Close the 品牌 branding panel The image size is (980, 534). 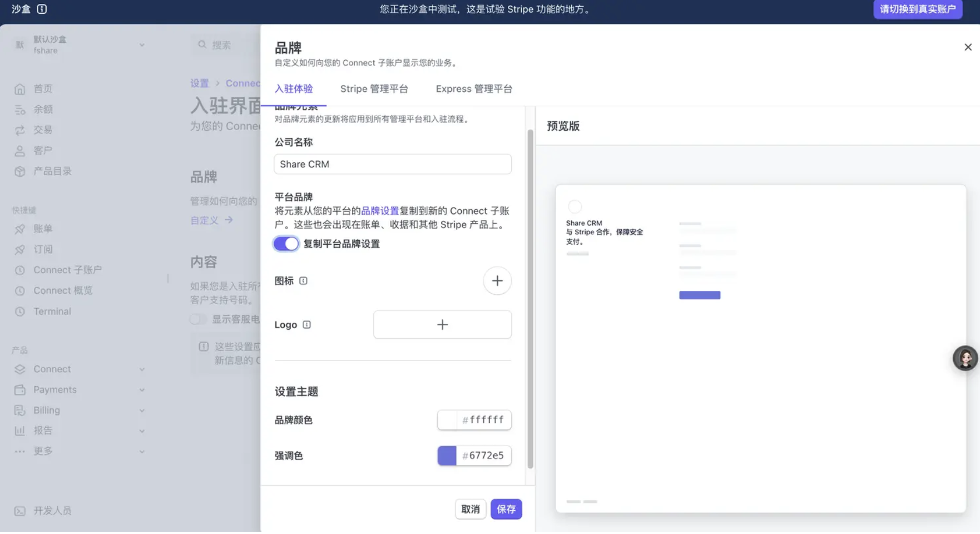[968, 47]
